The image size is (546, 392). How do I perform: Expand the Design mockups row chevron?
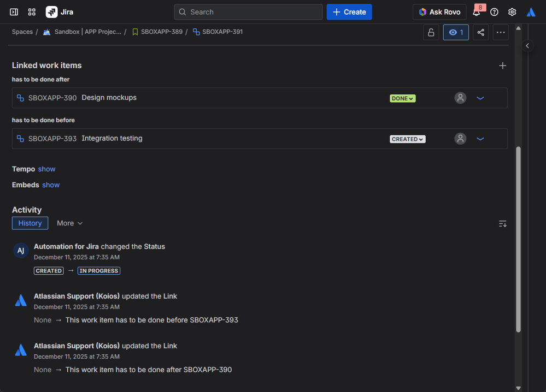[x=480, y=98]
